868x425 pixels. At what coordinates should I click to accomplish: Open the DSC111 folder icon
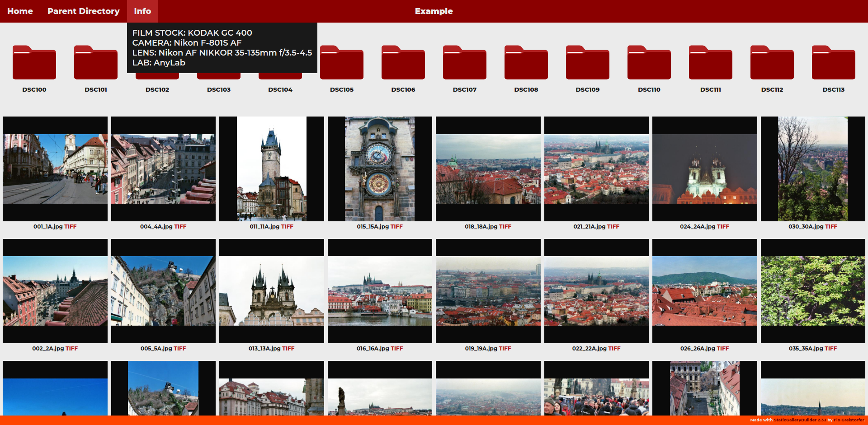coord(711,63)
